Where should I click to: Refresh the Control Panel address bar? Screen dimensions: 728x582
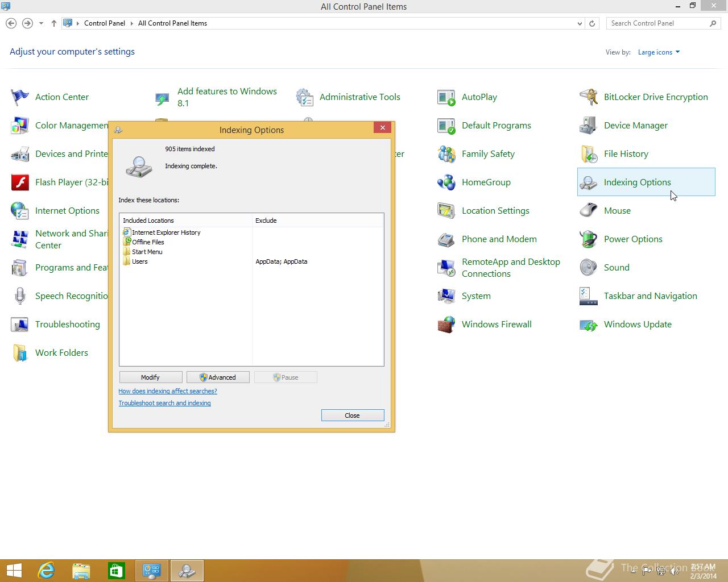(592, 23)
